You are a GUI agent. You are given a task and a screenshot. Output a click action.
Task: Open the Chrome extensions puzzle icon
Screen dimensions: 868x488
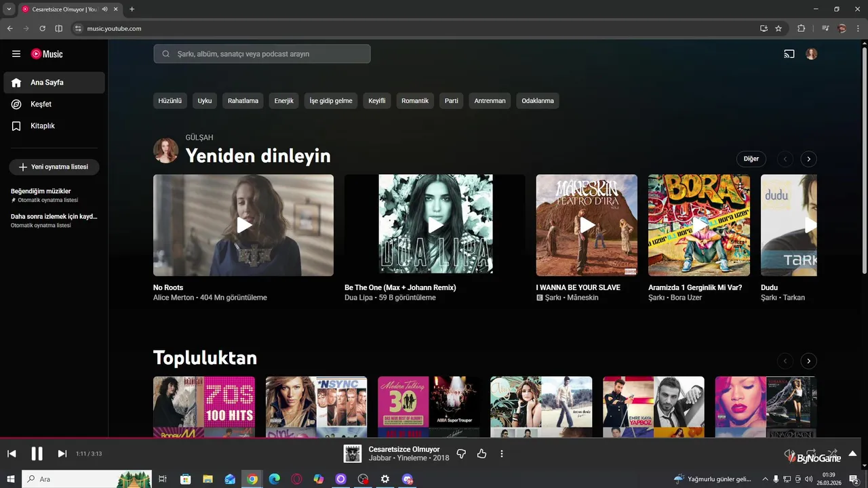802,28
